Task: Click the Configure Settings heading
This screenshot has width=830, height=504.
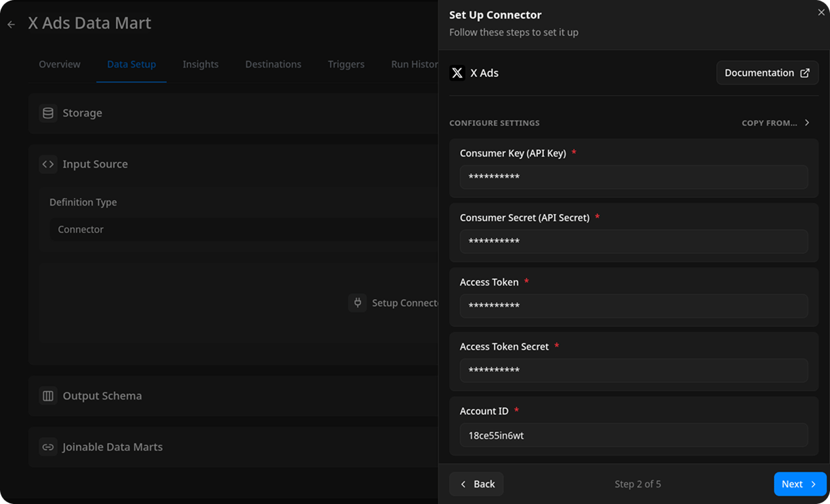Action: click(495, 123)
